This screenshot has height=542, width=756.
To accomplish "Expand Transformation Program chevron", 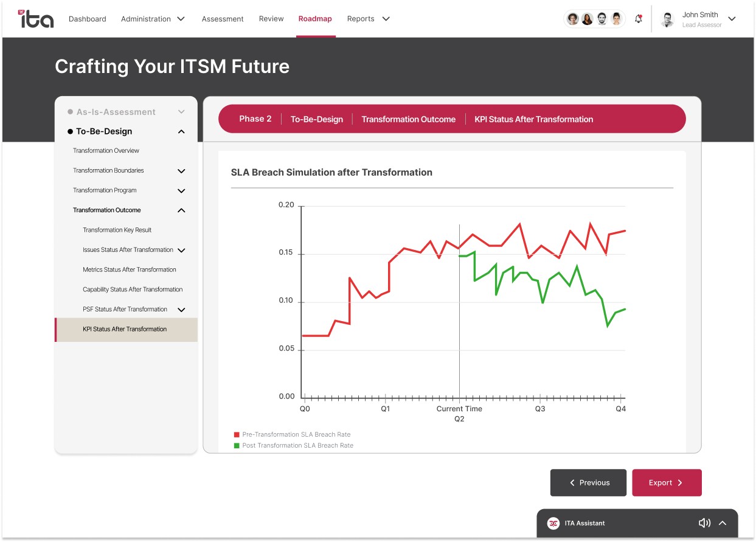I will point(181,190).
